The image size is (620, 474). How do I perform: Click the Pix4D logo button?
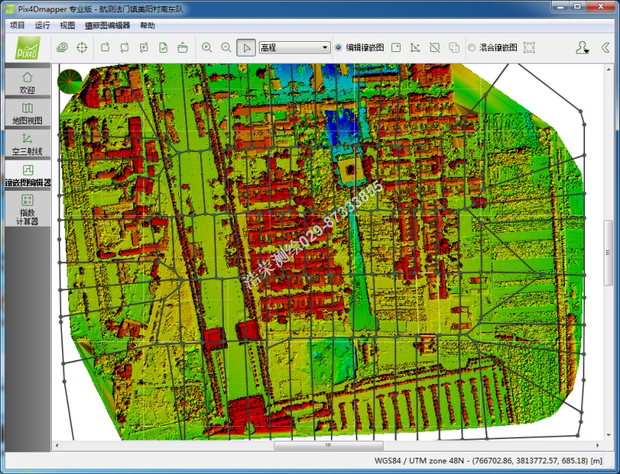coord(28,48)
